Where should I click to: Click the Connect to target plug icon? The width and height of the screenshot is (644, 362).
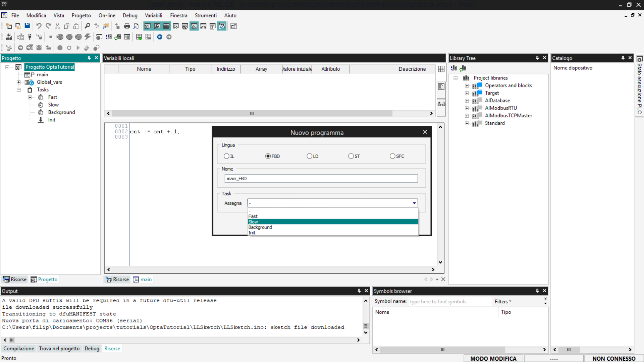[30, 37]
